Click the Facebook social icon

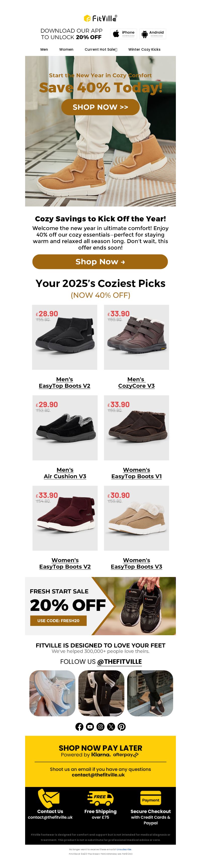[x=79, y=727]
